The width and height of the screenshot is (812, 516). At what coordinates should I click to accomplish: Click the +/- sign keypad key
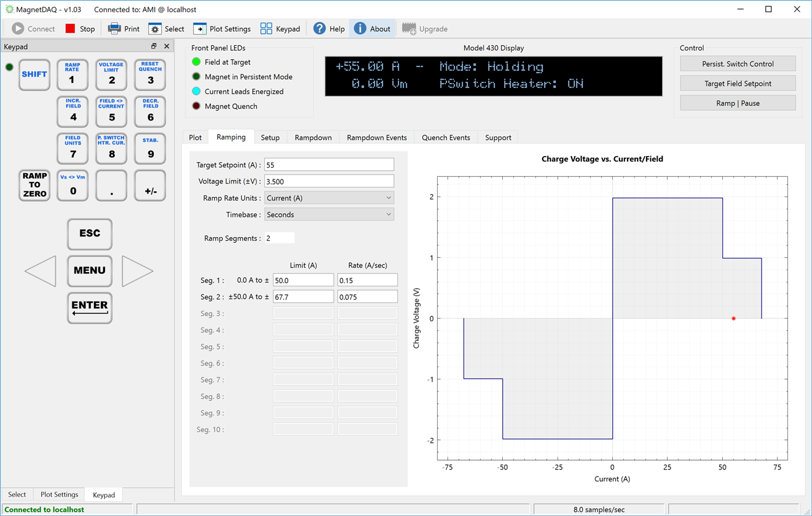(151, 186)
